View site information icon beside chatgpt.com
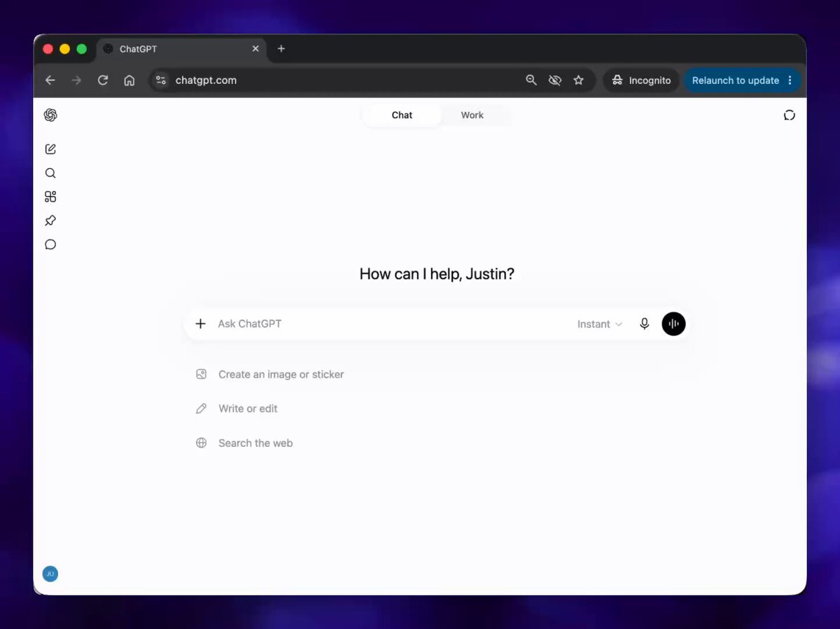This screenshot has height=629, width=840. (x=161, y=81)
